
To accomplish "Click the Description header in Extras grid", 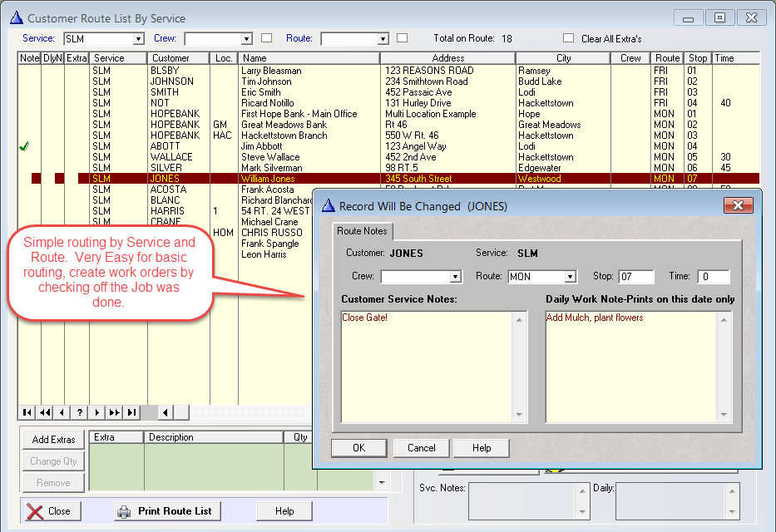I will (x=213, y=437).
